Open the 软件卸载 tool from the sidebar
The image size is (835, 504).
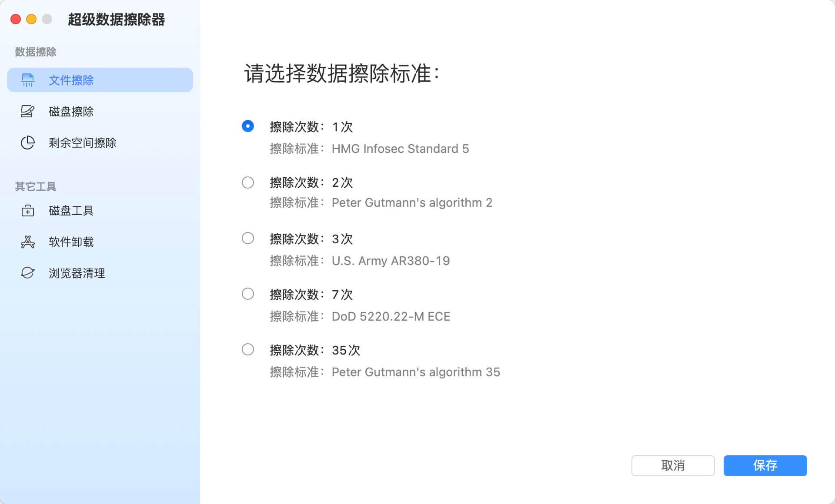pyautogui.click(x=72, y=242)
